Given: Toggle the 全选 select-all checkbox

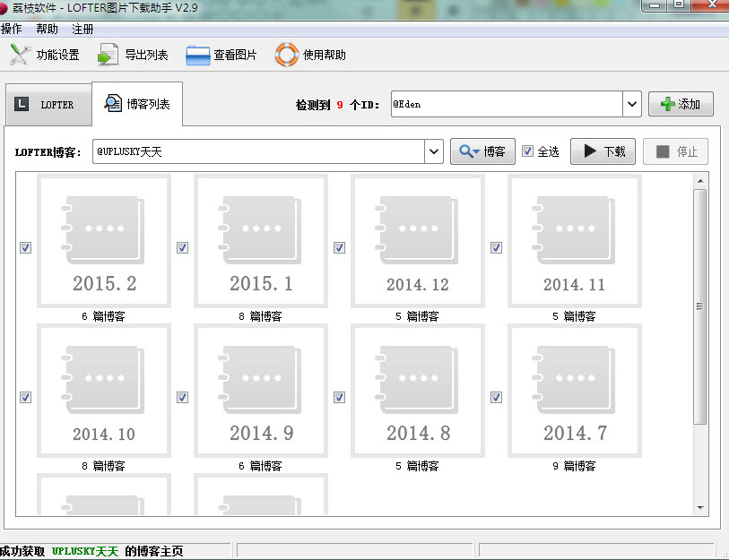Looking at the screenshot, I should (527, 151).
